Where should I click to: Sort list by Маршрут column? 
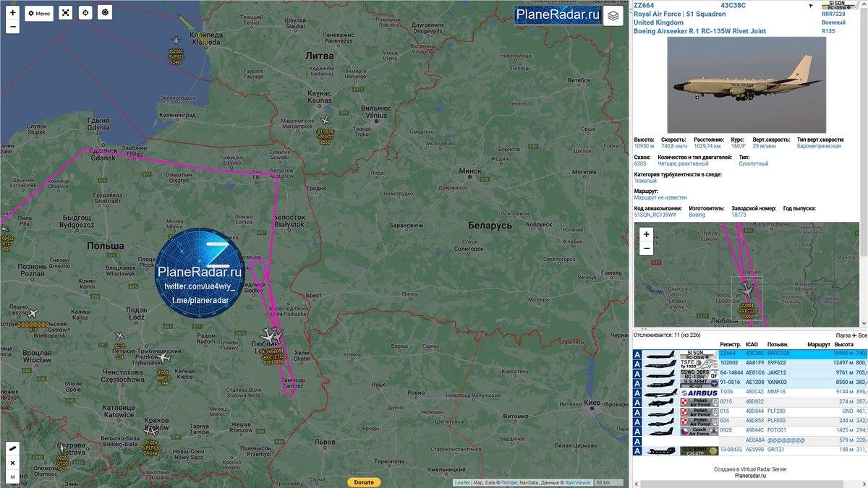[x=819, y=345]
